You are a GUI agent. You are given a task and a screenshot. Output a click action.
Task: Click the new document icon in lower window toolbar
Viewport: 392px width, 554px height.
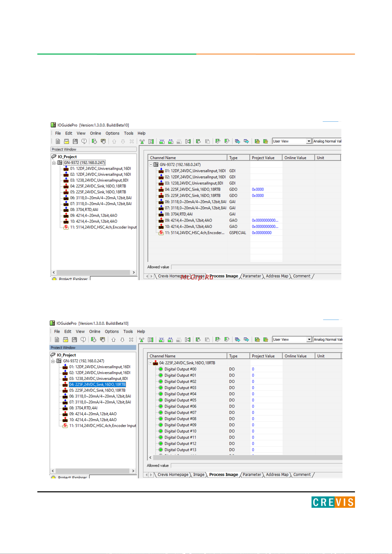[x=57, y=340]
